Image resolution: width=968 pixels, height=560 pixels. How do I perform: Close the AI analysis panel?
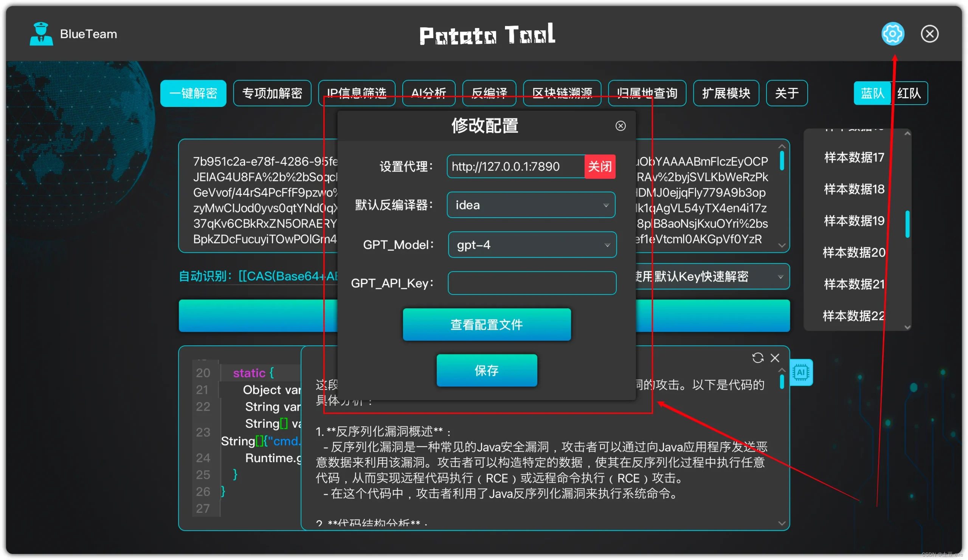point(775,358)
